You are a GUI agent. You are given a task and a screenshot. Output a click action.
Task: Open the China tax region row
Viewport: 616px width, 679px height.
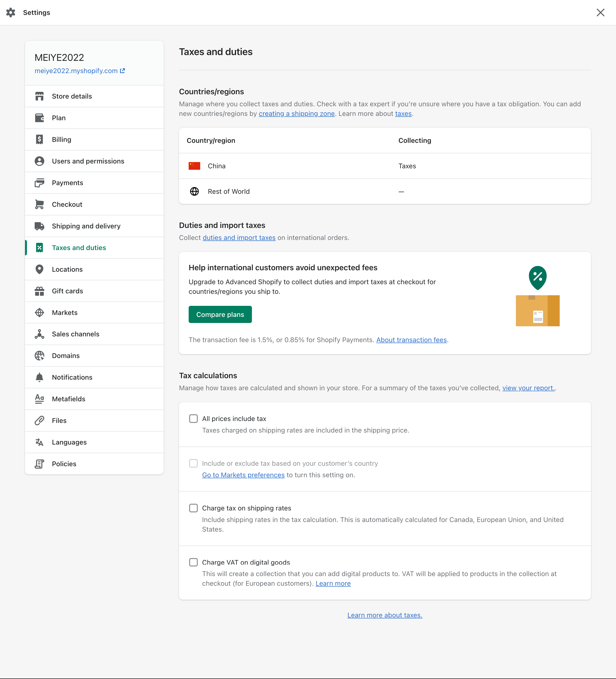pyautogui.click(x=385, y=166)
